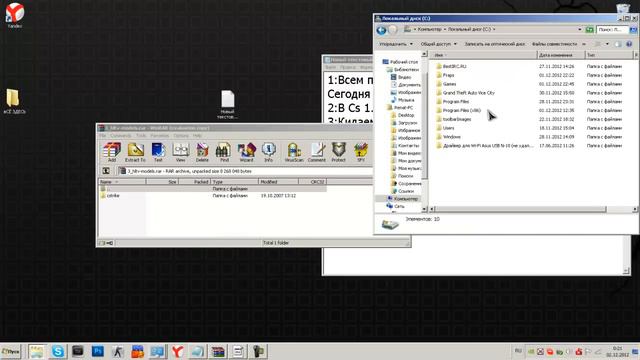The width and height of the screenshot is (640, 360).
Task: Open the Commands menu in WinRAR
Action: tap(121, 136)
